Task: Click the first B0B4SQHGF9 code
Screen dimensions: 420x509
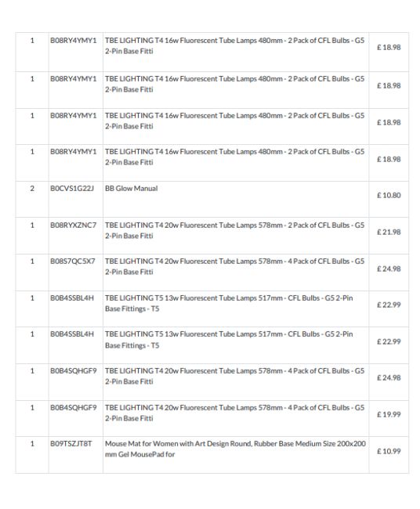Action: pos(73,370)
